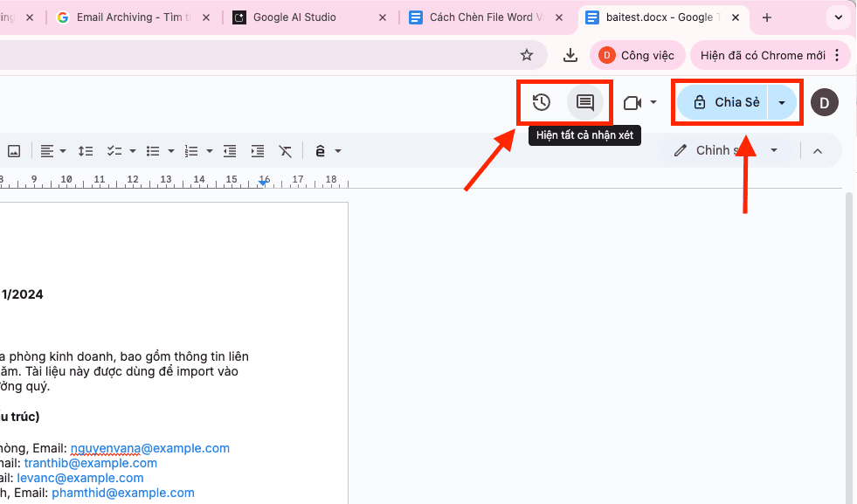
Task: Clear formatting with the crossed T icon
Action: tap(286, 151)
